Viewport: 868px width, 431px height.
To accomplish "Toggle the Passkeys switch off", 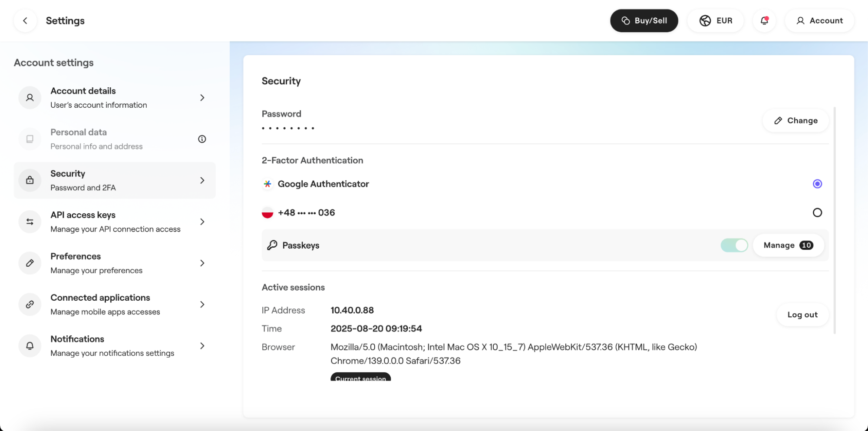I will click(734, 245).
